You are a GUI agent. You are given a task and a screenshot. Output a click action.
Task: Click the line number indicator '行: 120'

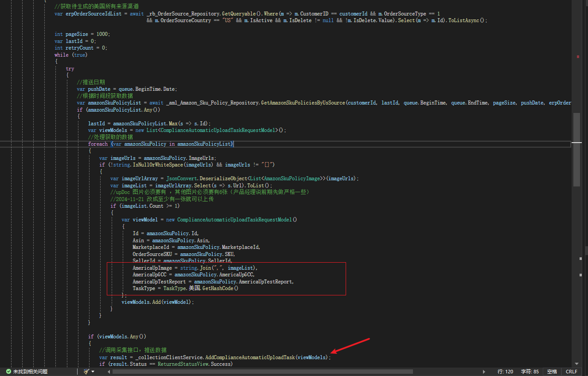click(x=505, y=372)
